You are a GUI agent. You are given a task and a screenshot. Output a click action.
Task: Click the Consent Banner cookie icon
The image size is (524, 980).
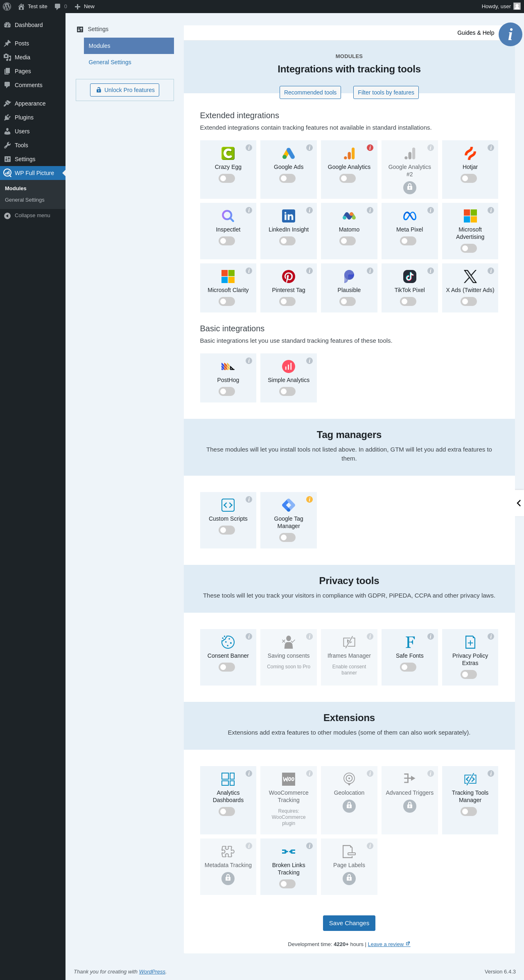[x=228, y=642]
